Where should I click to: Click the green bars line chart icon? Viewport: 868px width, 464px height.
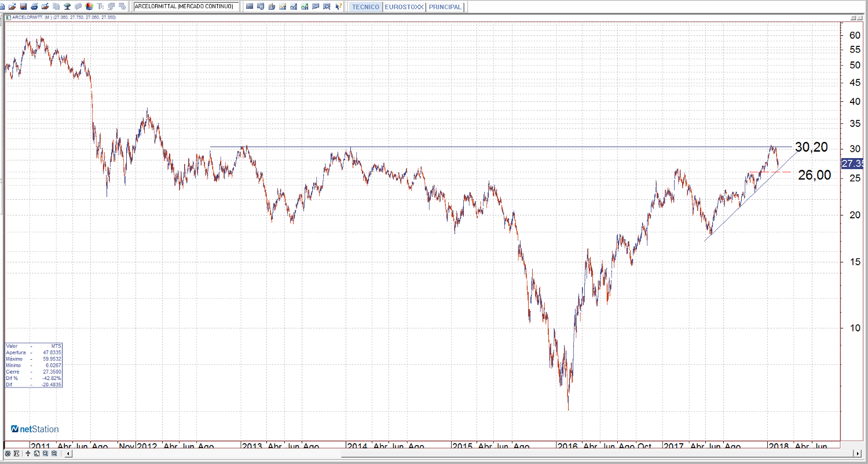(305, 6)
